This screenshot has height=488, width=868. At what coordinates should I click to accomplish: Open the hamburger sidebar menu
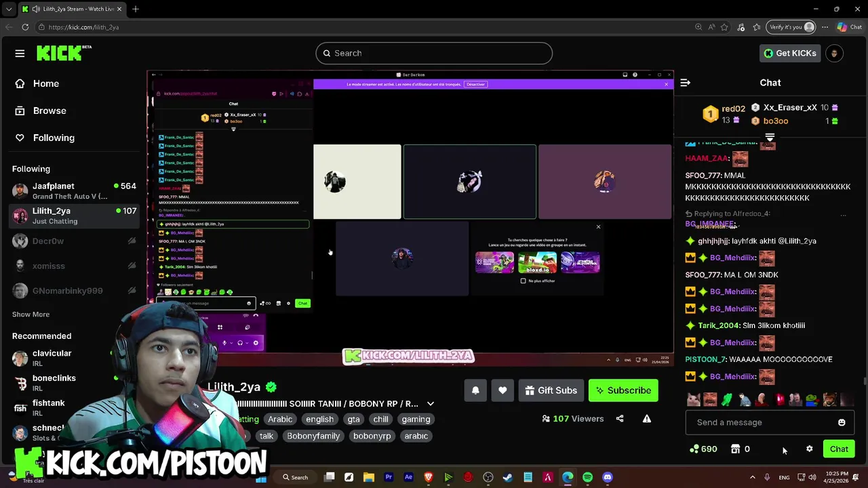click(x=20, y=54)
